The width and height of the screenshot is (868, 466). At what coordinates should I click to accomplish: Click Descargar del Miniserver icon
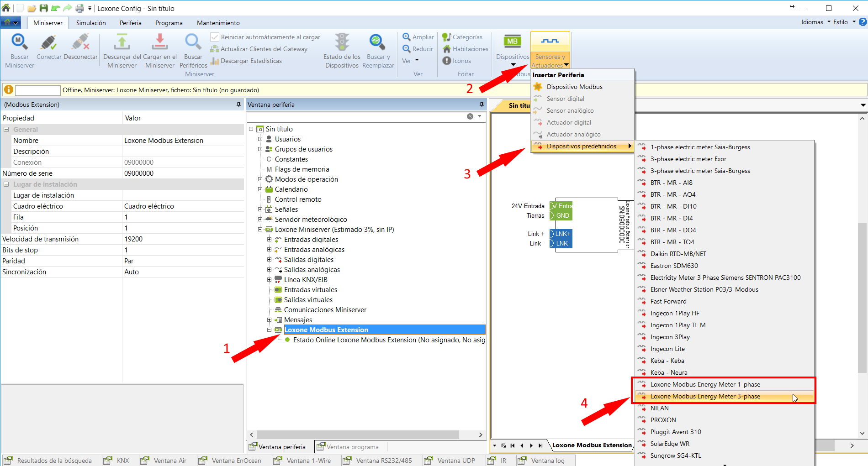[x=122, y=42]
